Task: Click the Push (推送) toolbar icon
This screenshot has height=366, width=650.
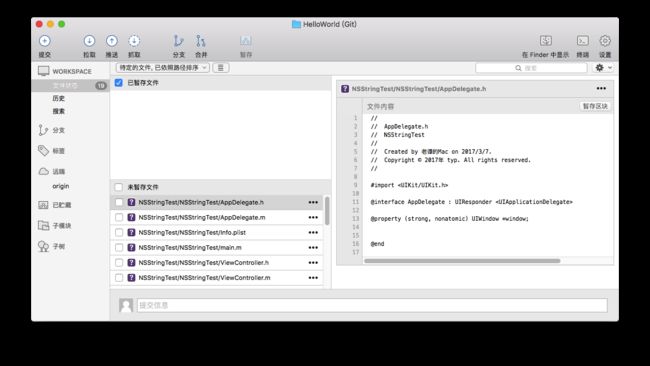Action: 112,41
